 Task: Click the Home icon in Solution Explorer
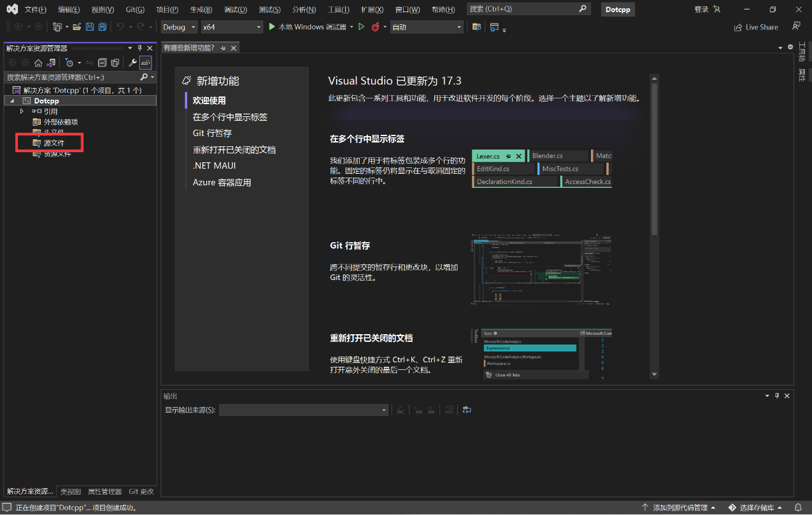[38, 63]
